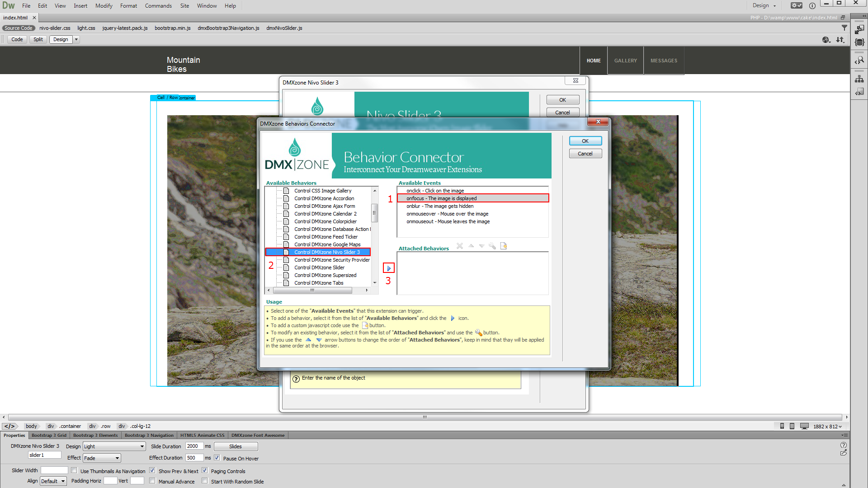
Task: Open the Commands menu
Action: tap(158, 5)
